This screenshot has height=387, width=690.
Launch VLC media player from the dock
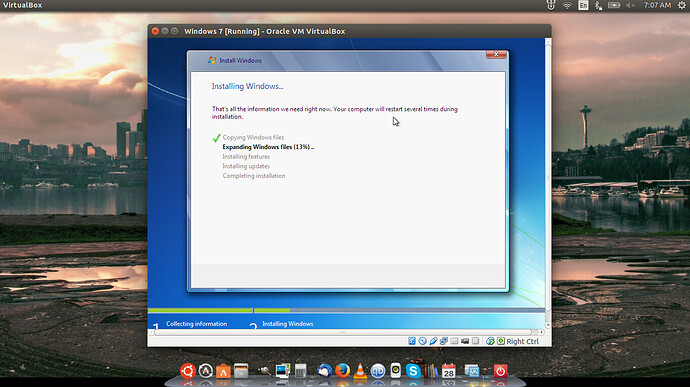pos(360,371)
